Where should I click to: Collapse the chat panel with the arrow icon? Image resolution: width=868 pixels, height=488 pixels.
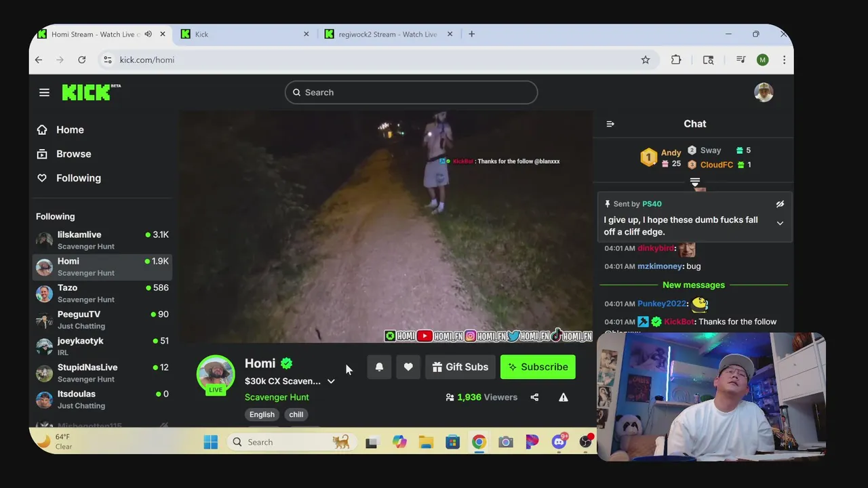point(610,124)
